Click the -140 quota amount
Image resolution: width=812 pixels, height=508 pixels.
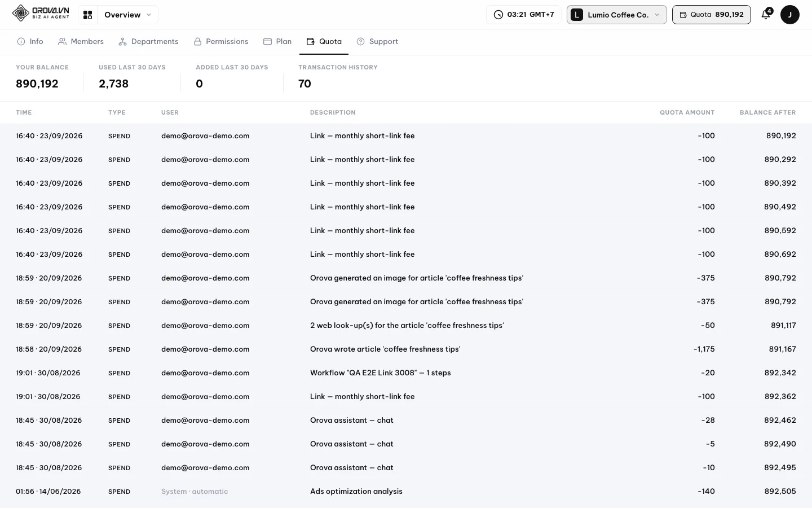tap(707, 492)
